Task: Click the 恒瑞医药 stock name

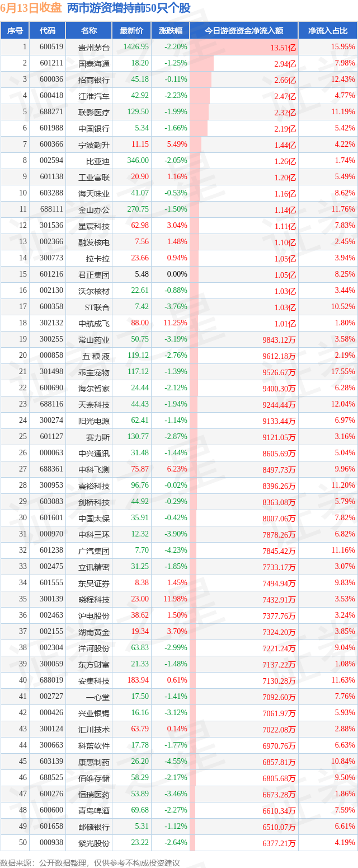Action: (94, 794)
